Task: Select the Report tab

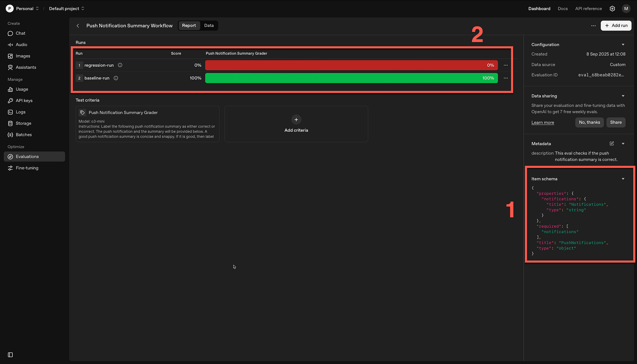Action: 189,25
